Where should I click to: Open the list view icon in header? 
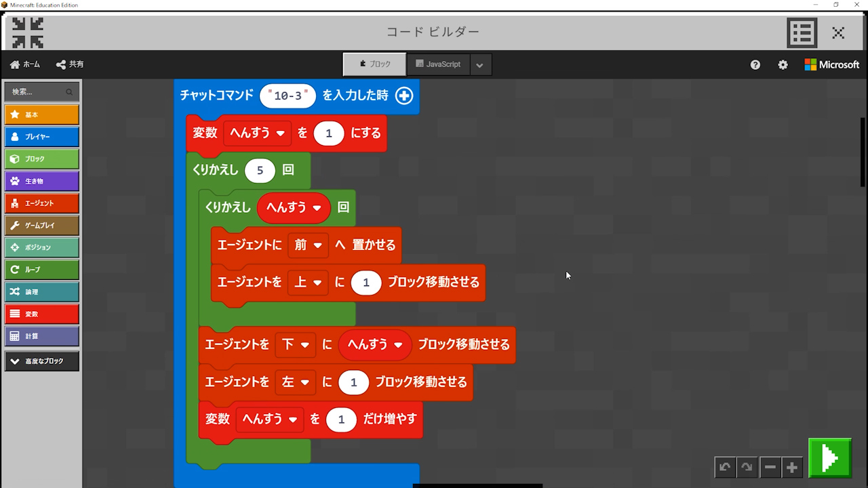pos(802,32)
